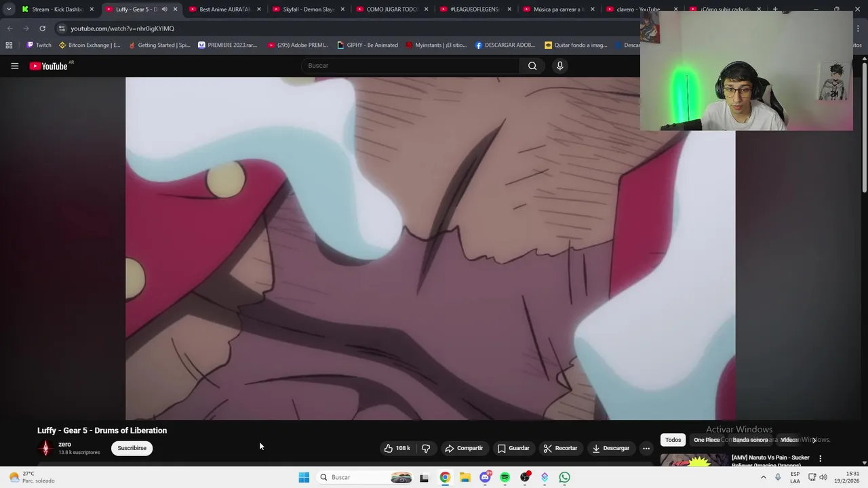Switch input language ESP LAA indicator
Viewport: 868px width, 488px height.
(x=795, y=477)
